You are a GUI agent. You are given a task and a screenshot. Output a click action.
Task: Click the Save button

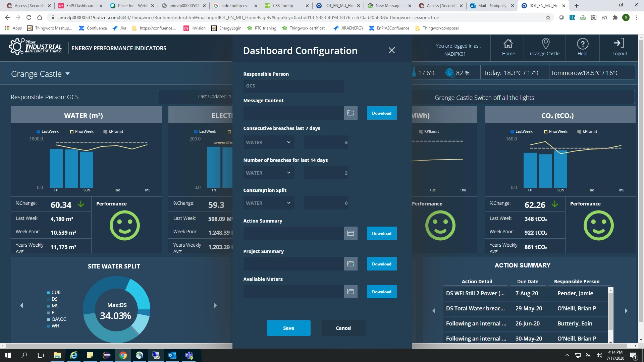click(x=288, y=328)
